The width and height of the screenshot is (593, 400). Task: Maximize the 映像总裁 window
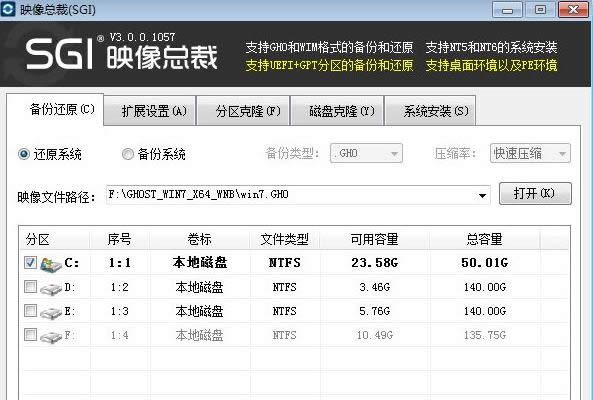(540, 10)
